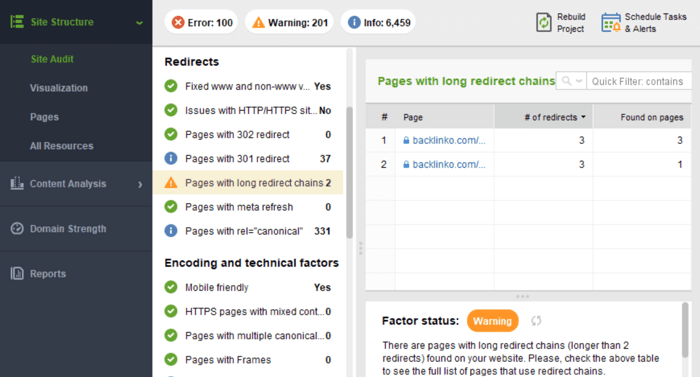Click the Site Structure list icon
Viewport: 700px width, 377px height.
[x=17, y=22]
